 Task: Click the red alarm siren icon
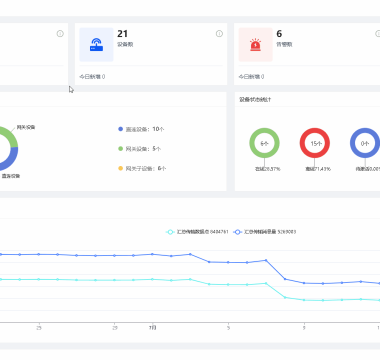coord(255,45)
